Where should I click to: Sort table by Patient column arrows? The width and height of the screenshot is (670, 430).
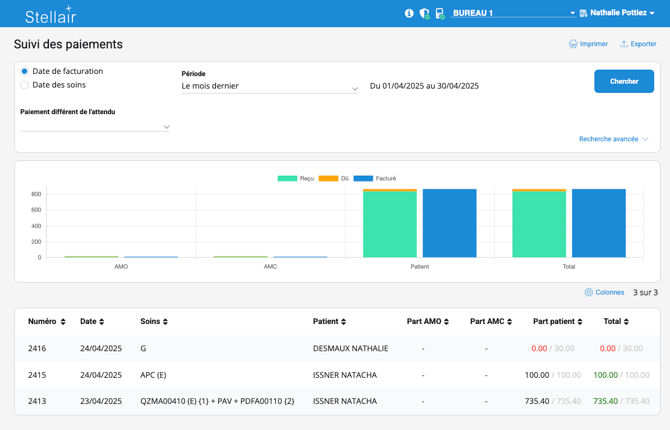click(344, 322)
